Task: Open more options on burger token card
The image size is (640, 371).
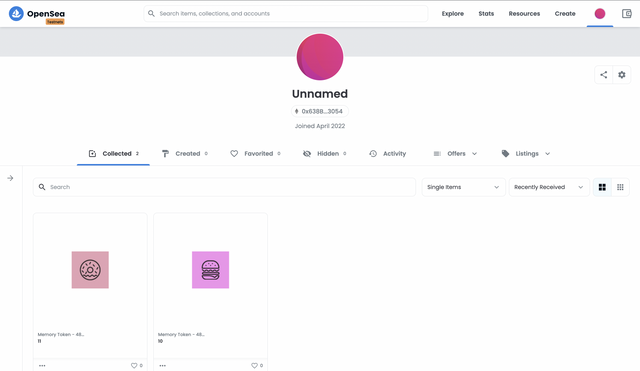Action: 162,365
